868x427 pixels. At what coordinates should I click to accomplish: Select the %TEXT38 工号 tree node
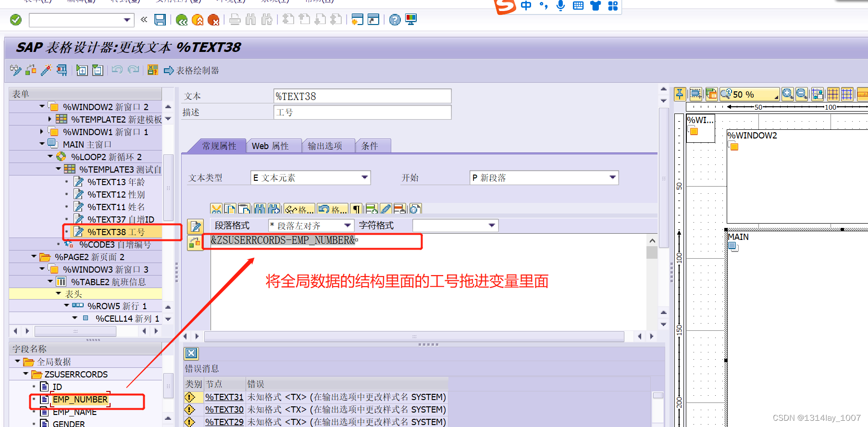[116, 232]
